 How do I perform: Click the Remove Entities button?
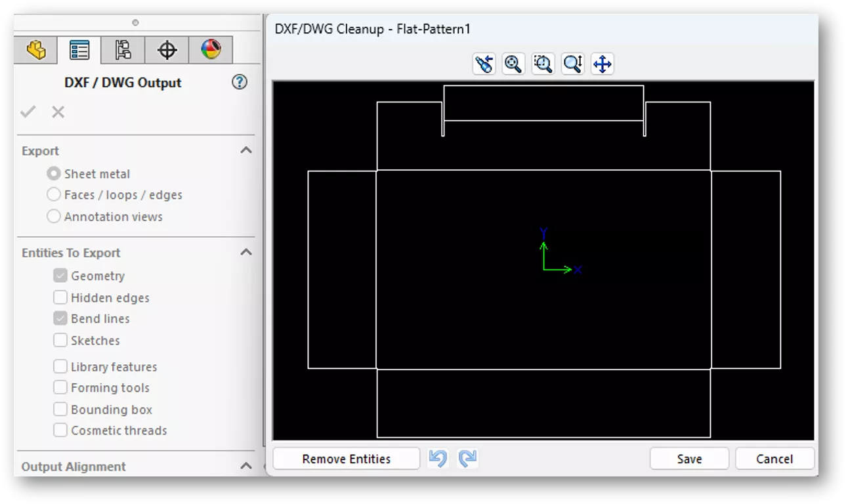346,459
